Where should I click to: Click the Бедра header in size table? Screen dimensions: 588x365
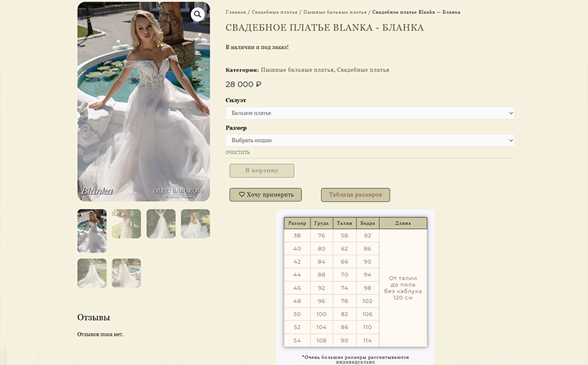[367, 223]
